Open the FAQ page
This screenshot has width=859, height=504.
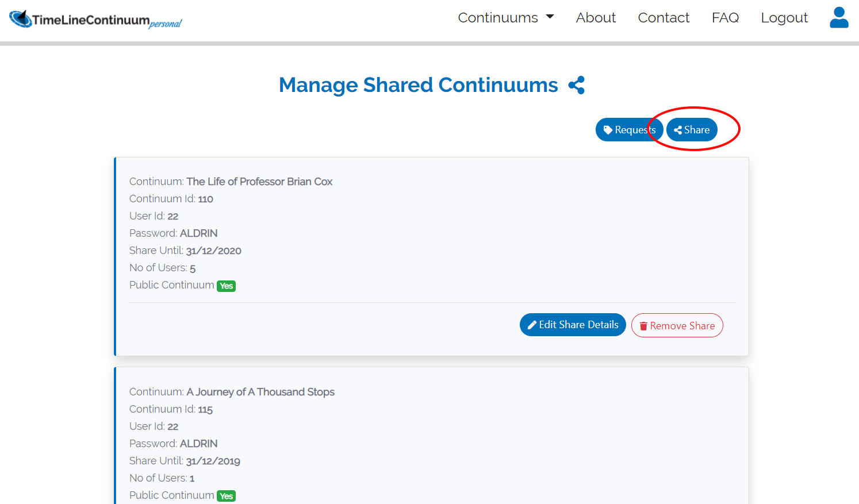click(x=725, y=18)
